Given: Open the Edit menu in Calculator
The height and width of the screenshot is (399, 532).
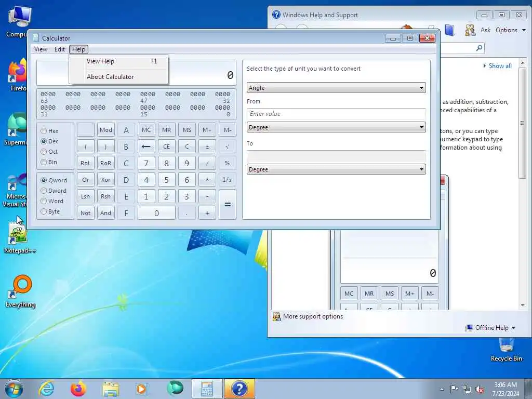Looking at the screenshot, I should [59, 49].
